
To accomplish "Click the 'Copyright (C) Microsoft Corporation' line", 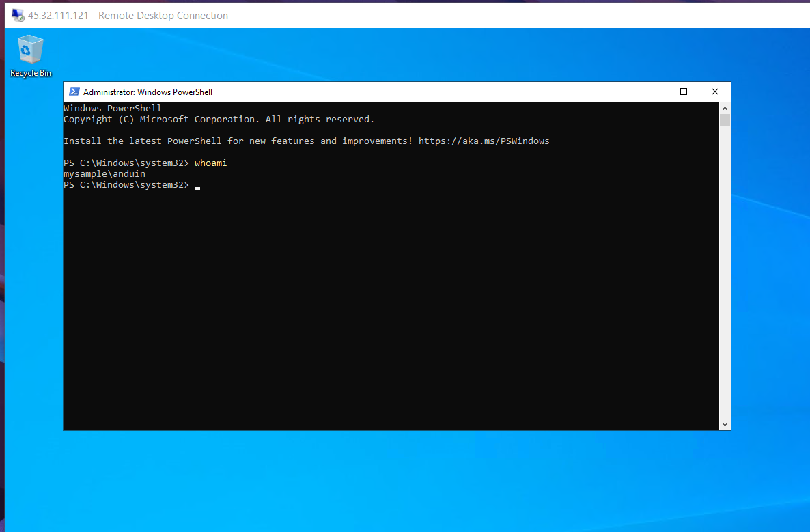I will (x=219, y=120).
